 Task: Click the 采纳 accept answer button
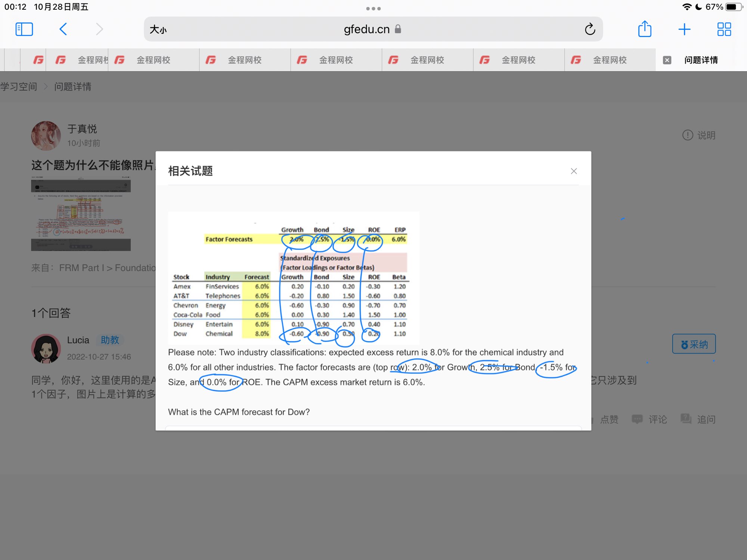(x=694, y=344)
